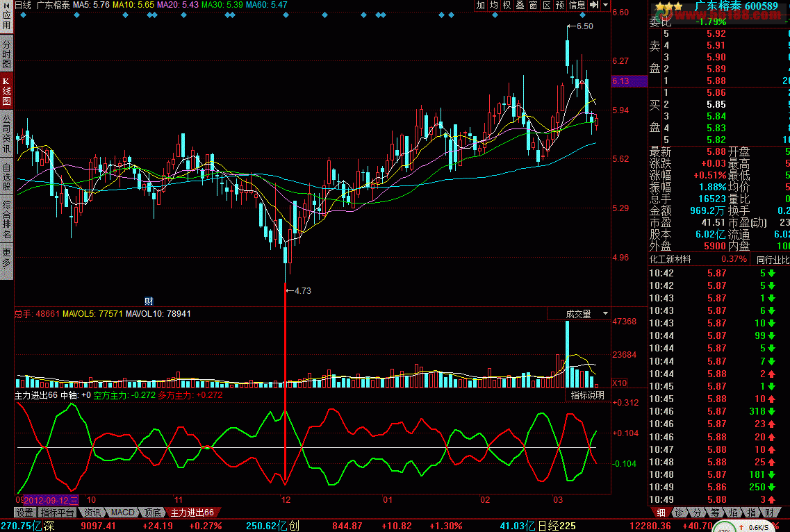
Task: Click the 深 index value 9097.41
Action: 98,526
